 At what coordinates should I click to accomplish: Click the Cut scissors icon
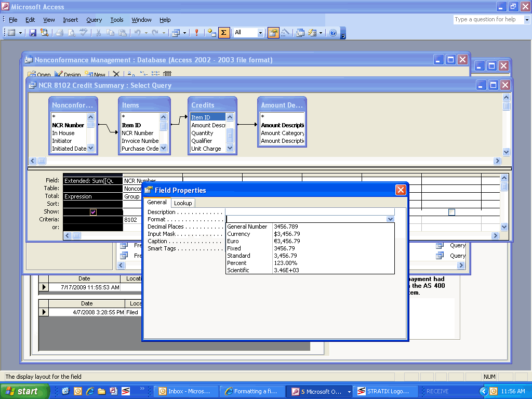(98, 33)
